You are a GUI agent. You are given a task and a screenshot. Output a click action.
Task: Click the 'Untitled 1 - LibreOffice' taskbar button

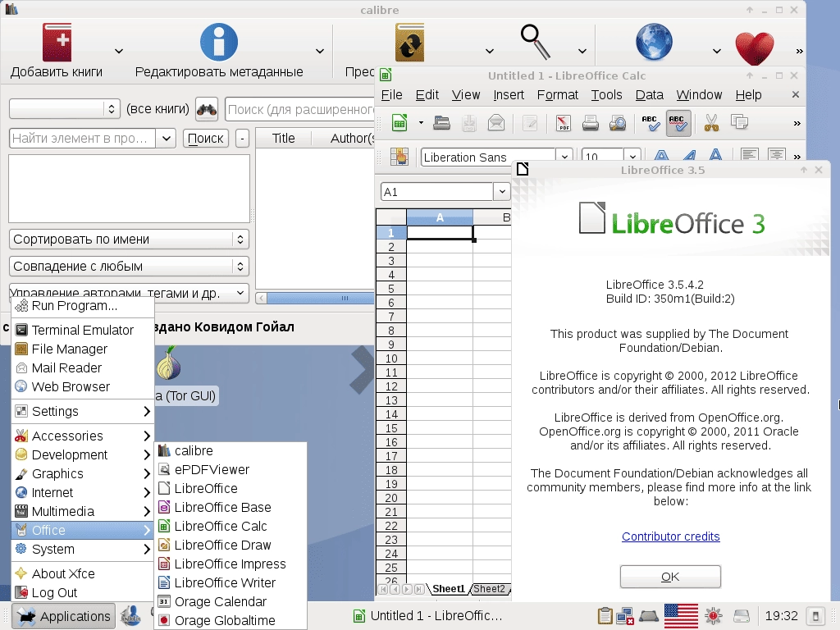click(428, 616)
